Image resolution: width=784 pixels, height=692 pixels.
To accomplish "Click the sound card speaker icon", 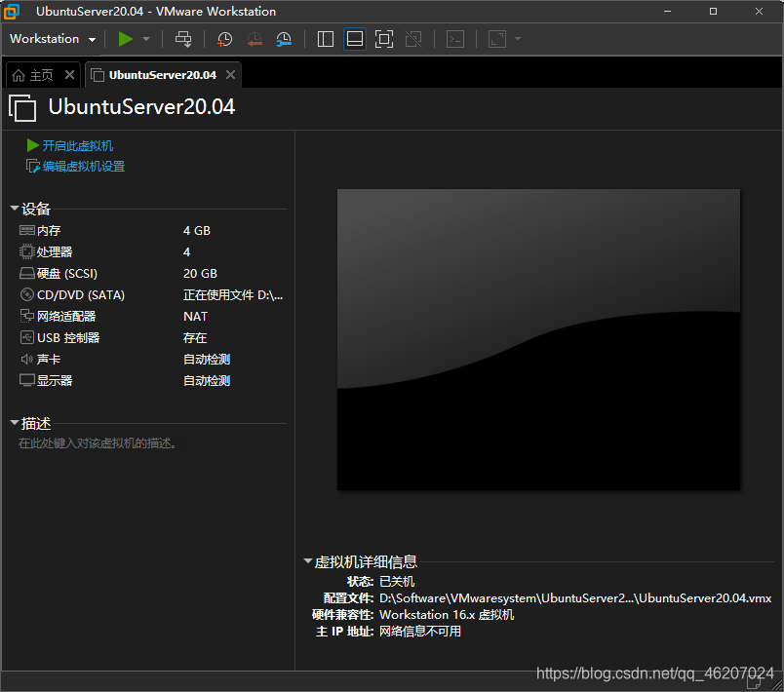I will click(27, 360).
